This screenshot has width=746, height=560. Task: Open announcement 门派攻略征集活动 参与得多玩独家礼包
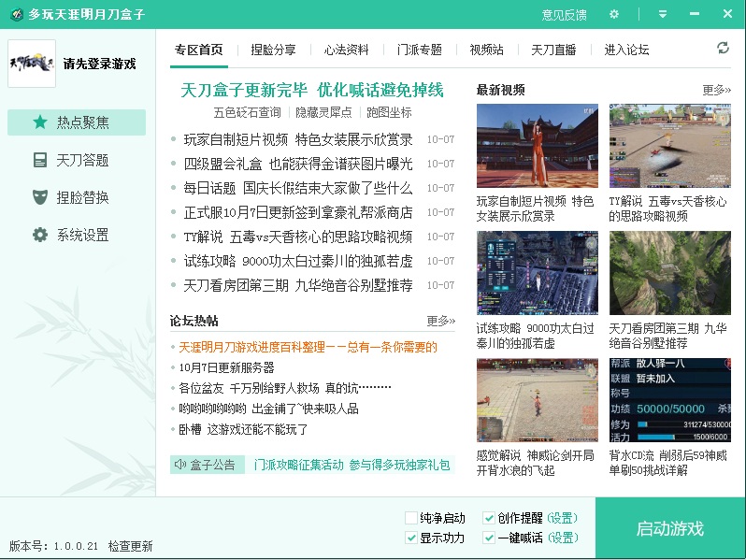pyautogui.click(x=351, y=465)
